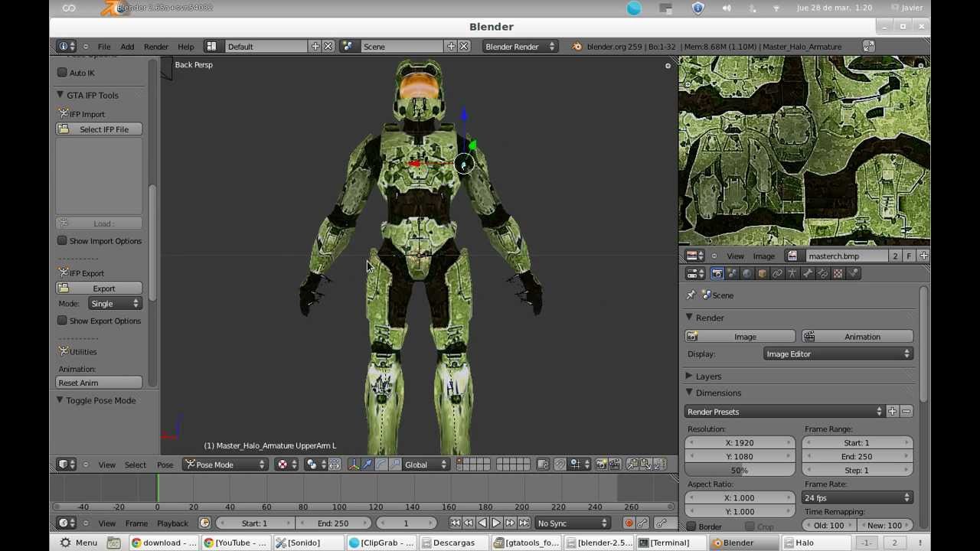
Task: Toggle the 3D manipulator widget icon
Action: click(x=353, y=465)
